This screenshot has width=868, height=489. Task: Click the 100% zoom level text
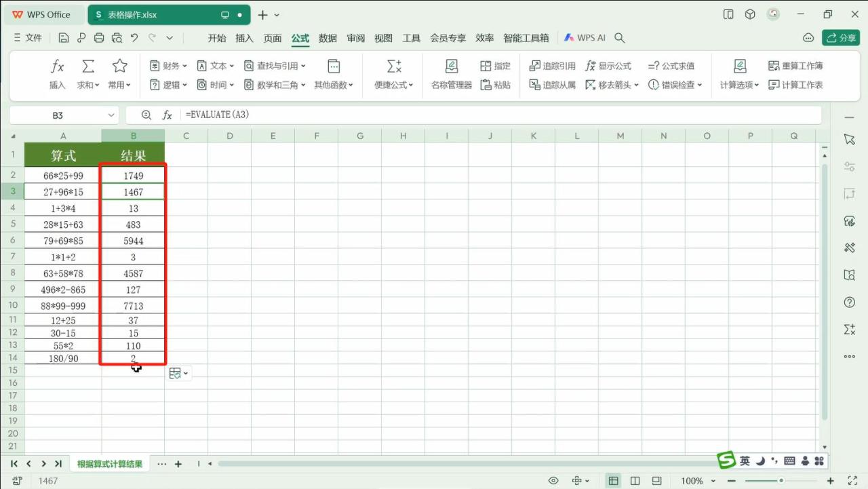[692, 481]
